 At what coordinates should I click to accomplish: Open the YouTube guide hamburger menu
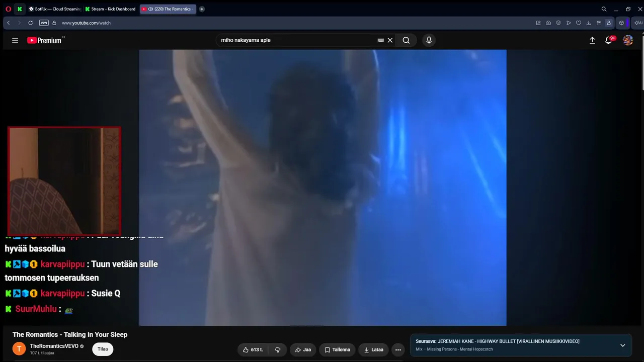pos(15,40)
